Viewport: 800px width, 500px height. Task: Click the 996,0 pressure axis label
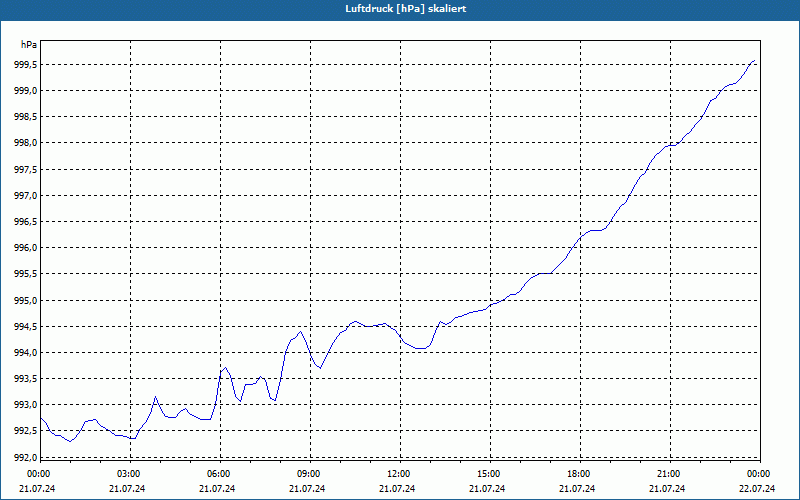pos(26,247)
